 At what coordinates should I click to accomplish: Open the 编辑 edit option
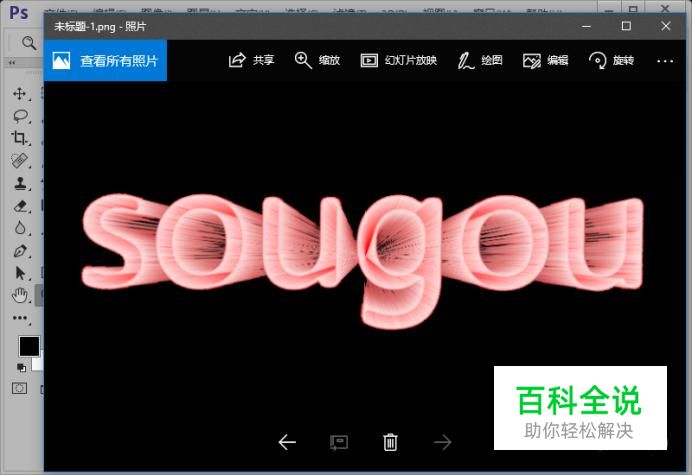click(545, 60)
